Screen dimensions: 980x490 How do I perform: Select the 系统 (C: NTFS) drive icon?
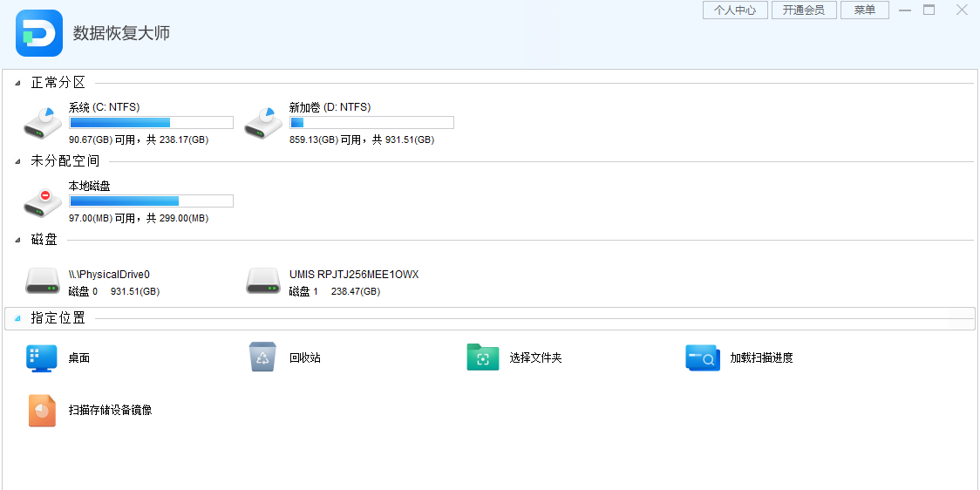click(x=43, y=123)
